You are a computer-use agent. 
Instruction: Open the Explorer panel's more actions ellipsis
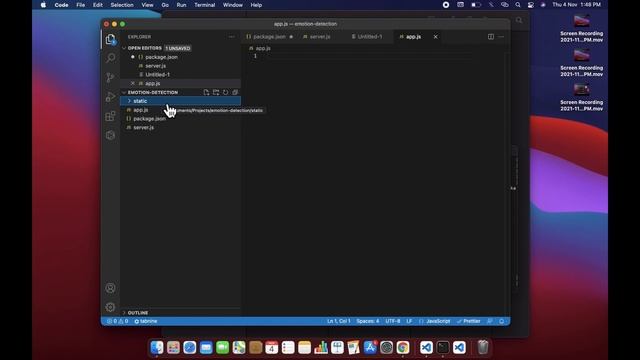(232, 37)
